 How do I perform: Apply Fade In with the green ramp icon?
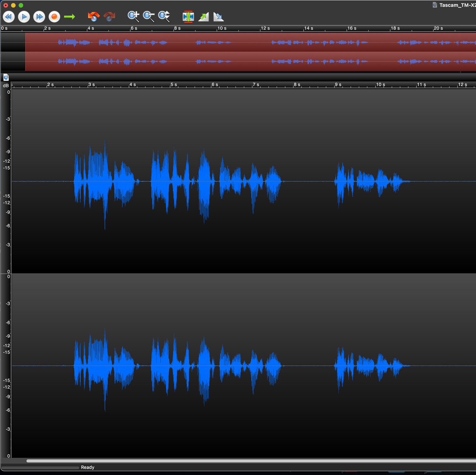(x=204, y=17)
